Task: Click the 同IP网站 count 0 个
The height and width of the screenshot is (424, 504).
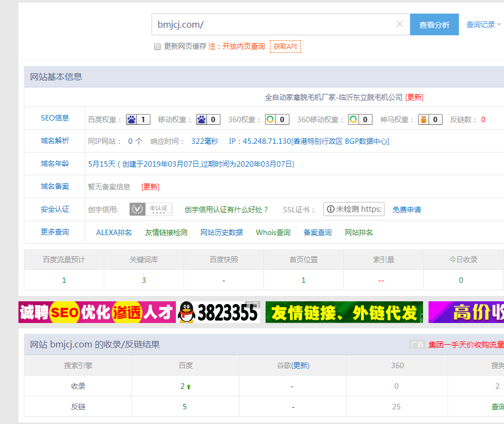Action: (x=135, y=141)
